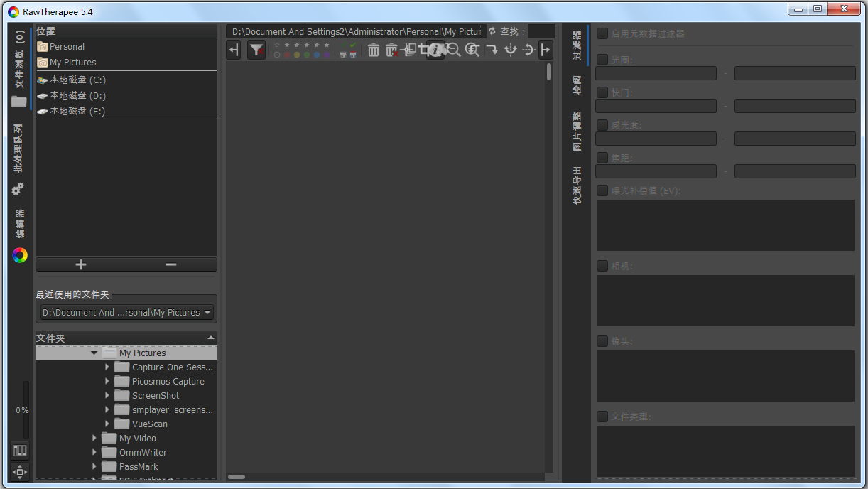The width and height of the screenshot is (868, 489).
Task: Tick the 曝光补偿值 (EV) checkbox
Action: coord(602,190)
